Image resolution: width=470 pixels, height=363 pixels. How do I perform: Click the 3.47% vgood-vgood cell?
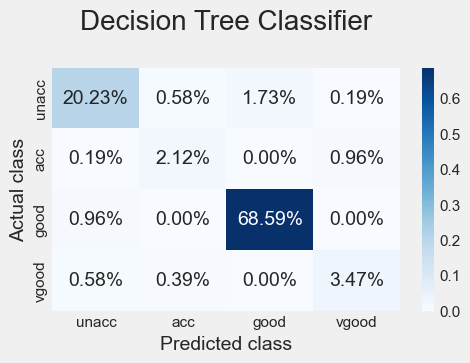coord(356,280)
